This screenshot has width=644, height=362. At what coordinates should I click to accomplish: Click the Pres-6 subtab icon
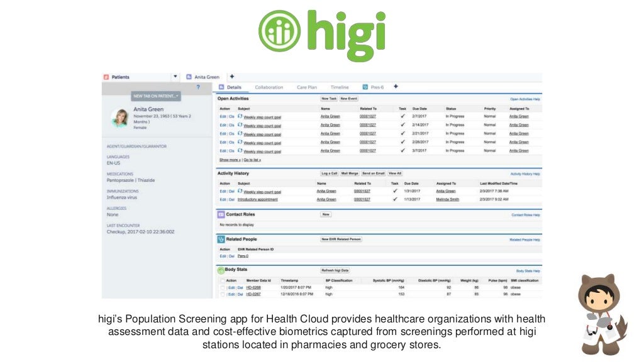click(x=365, y=87)
